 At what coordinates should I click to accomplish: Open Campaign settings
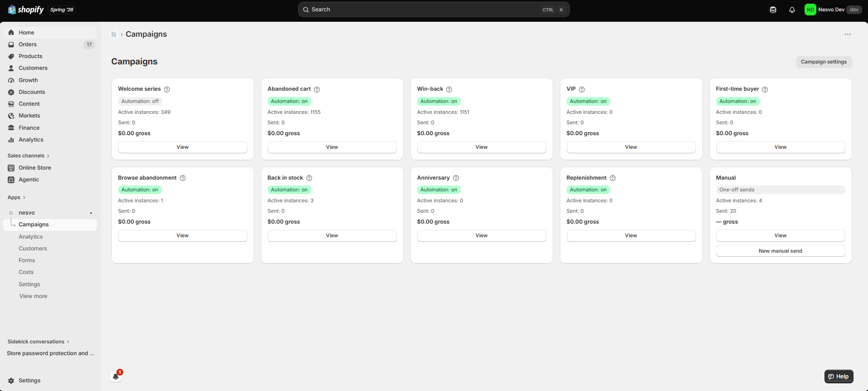(824, 62)
